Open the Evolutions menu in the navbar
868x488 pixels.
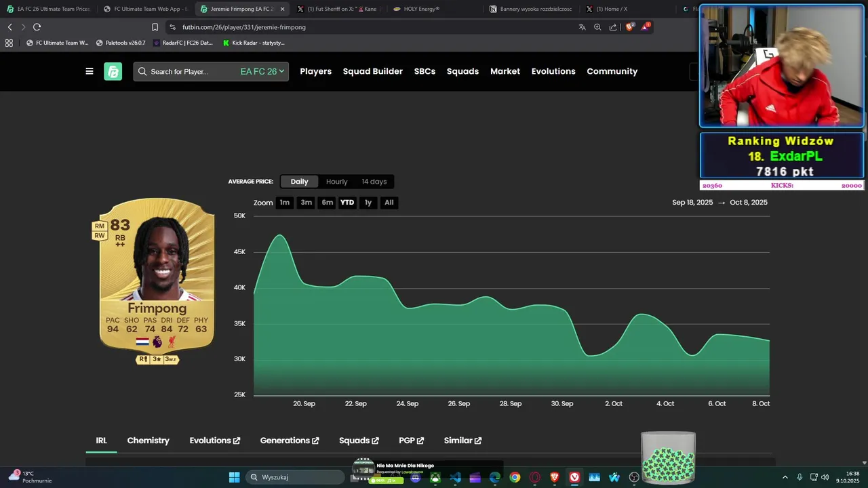(553, 71)
